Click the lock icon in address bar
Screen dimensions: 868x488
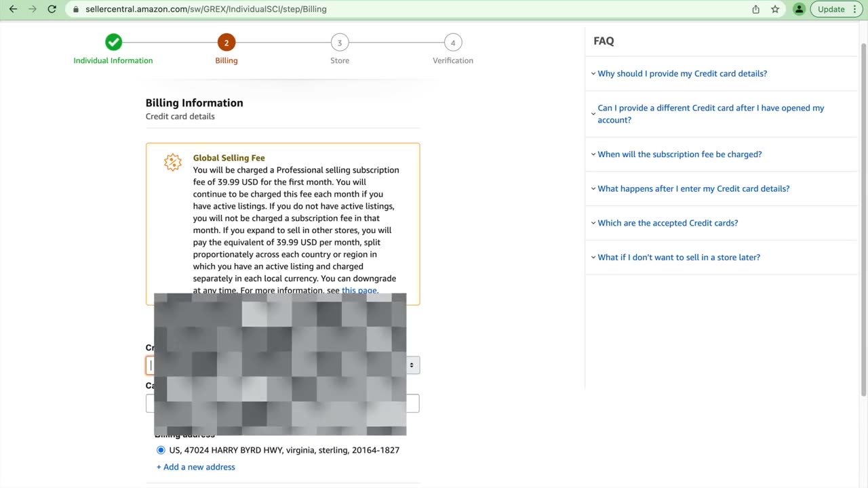pos(76,9)
